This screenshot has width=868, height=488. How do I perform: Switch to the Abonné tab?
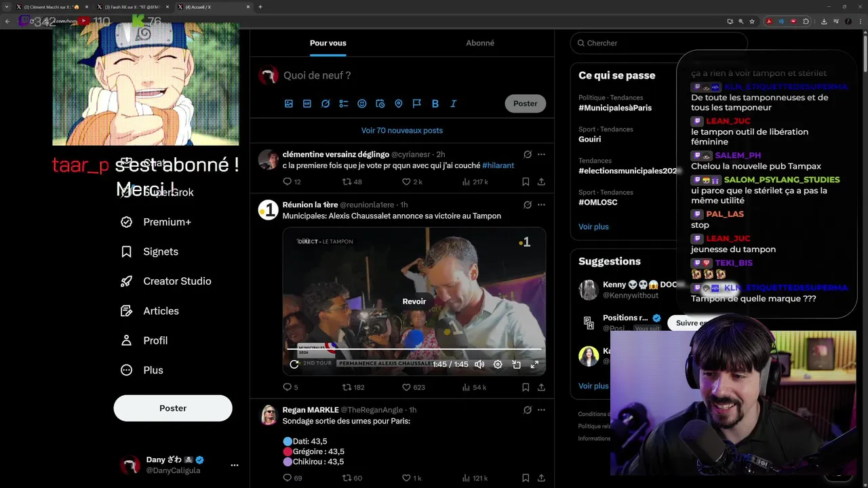pos(480,43)
